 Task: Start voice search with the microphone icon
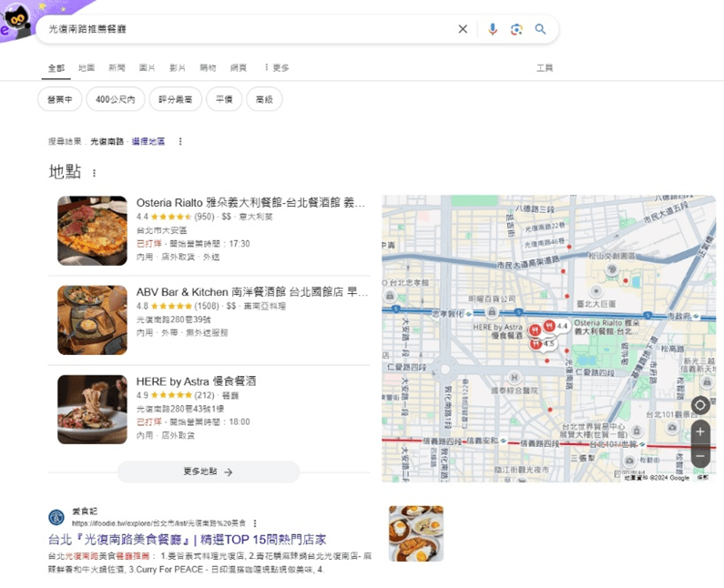pos(493,29)
